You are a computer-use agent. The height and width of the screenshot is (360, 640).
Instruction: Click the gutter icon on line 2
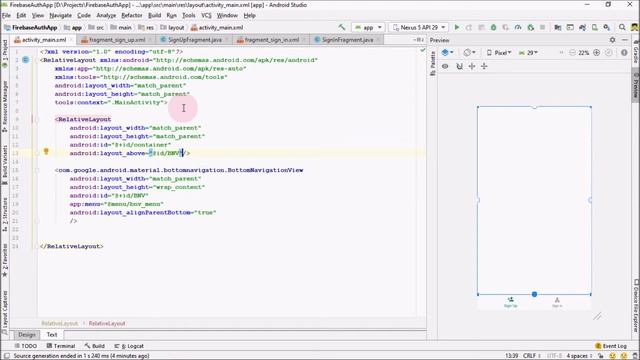pyautogui.click(x=26, y=60)
